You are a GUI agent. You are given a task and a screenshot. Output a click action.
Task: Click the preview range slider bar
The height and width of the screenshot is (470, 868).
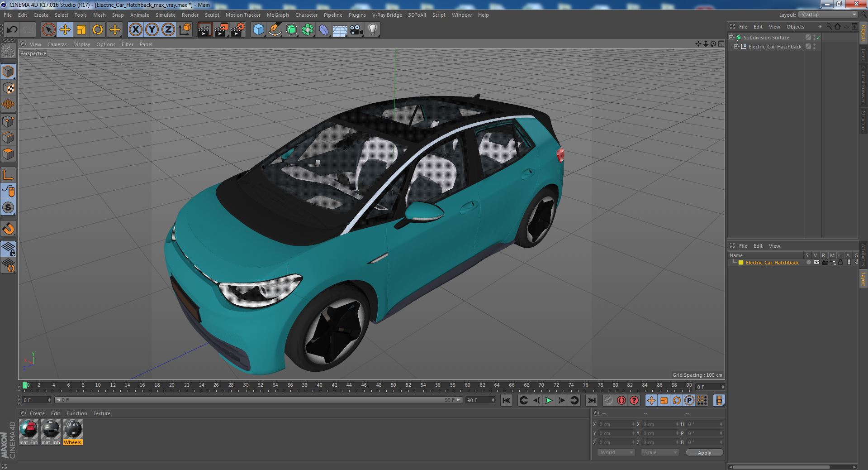coord(258,400)
